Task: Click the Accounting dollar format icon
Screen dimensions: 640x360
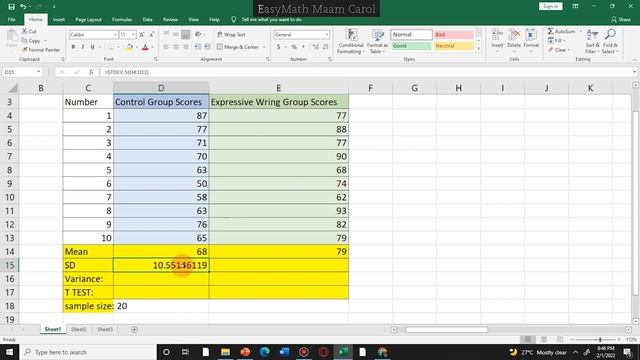Action: click(x=278, y=47)
